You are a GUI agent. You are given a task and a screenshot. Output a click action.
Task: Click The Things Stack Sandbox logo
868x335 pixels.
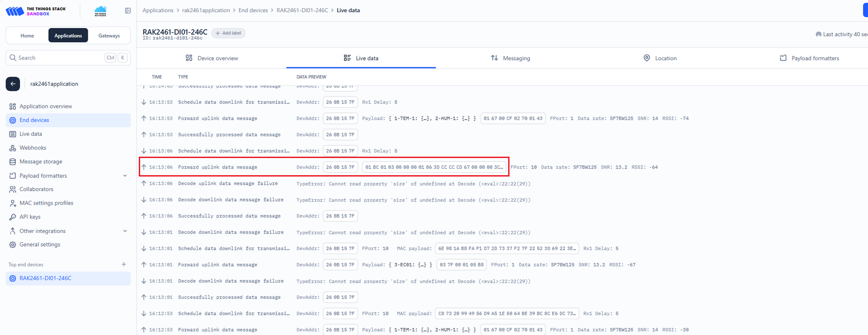point(36,11)
